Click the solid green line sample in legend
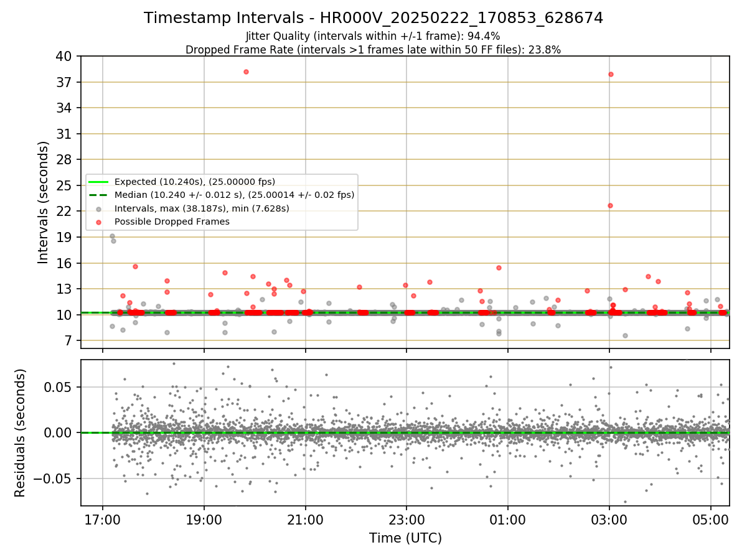The height and width of the screenshot is (560, 747). (98, 182)
